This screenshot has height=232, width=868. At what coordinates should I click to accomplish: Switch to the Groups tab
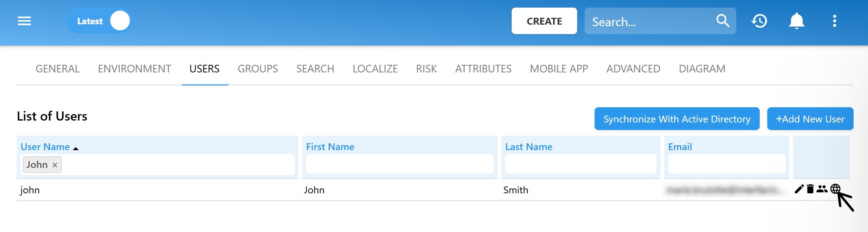(258, 69)
